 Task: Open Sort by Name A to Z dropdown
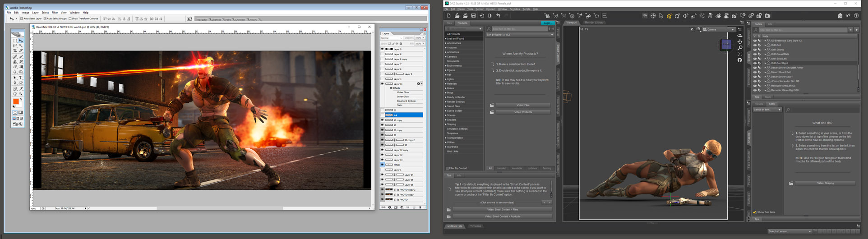coord(520,35)
